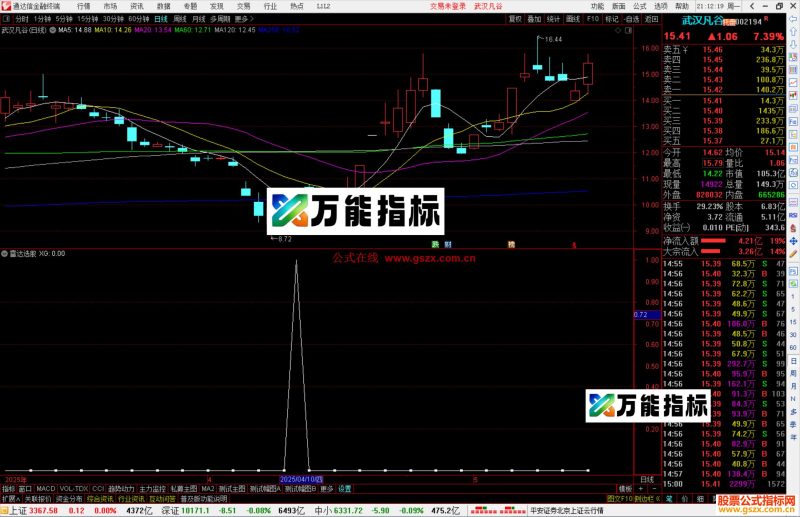Click the plus zoom button near 模板
This screenshot has width=800, height=517.
(x=640, y=488)
